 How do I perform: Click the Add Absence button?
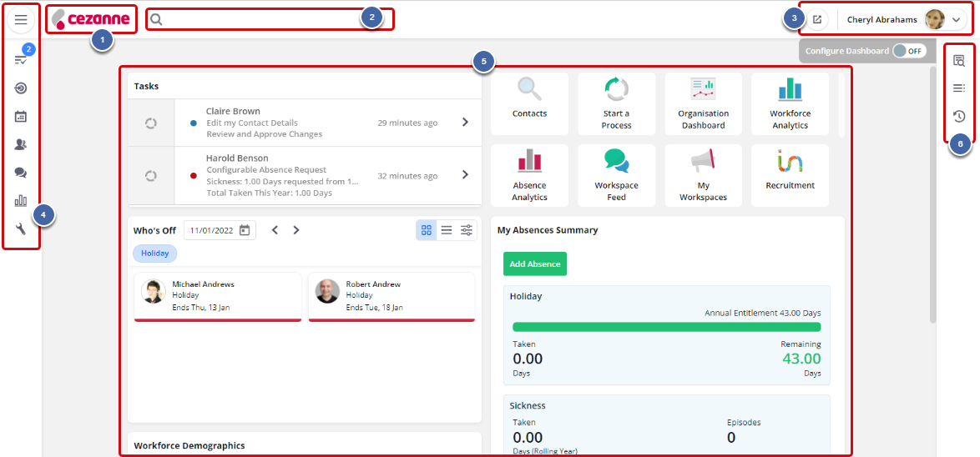[x=534, y=264]
